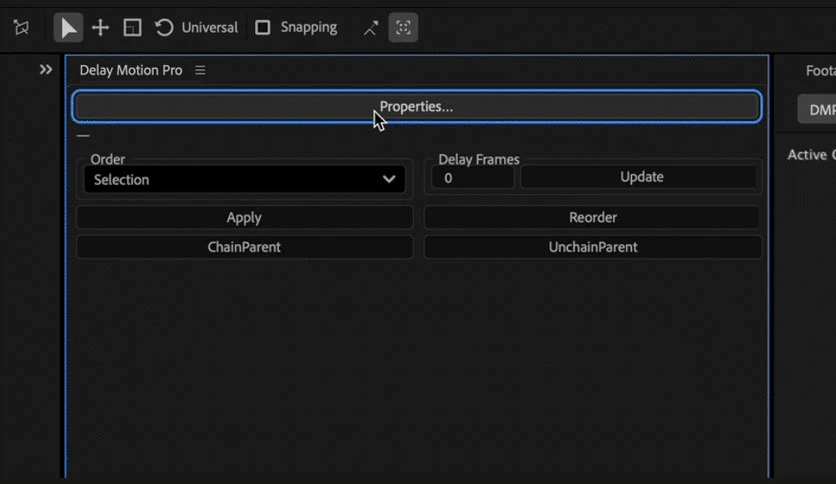Click the Delay Frames input field
The image size is (836, 484).
coord(472,178)
